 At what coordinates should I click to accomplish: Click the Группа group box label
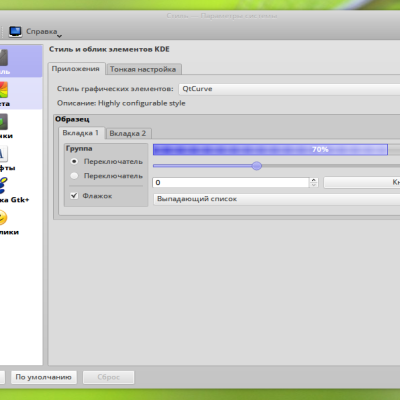pos(79,149)
